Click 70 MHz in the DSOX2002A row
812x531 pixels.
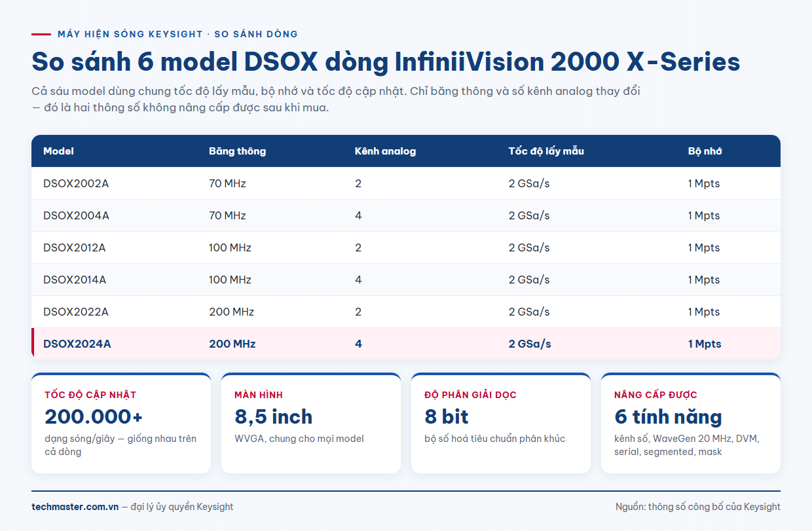click(227, 183)
